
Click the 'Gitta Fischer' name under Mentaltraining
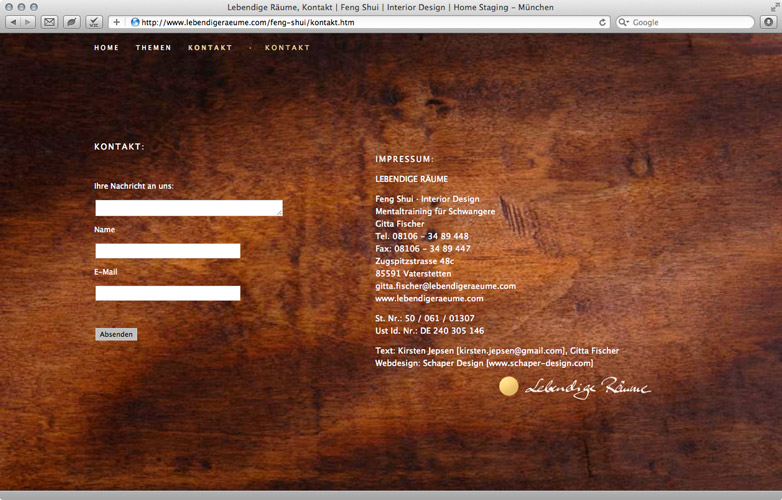click(399, 224)
